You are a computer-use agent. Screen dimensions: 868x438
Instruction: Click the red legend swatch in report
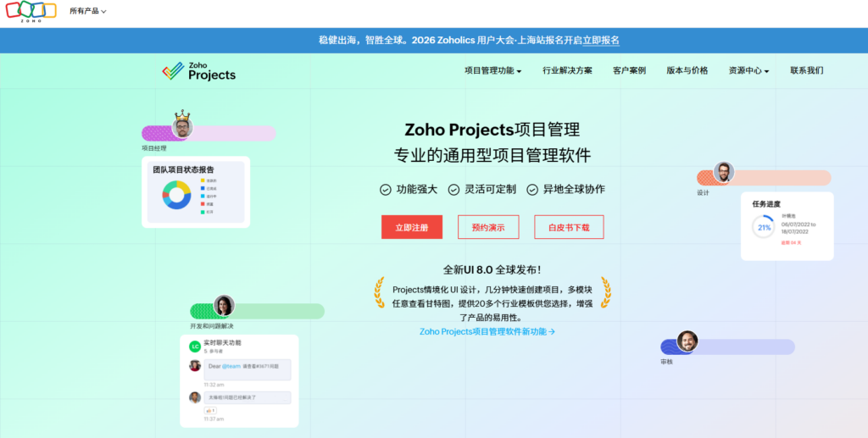[x=203, y=204]
